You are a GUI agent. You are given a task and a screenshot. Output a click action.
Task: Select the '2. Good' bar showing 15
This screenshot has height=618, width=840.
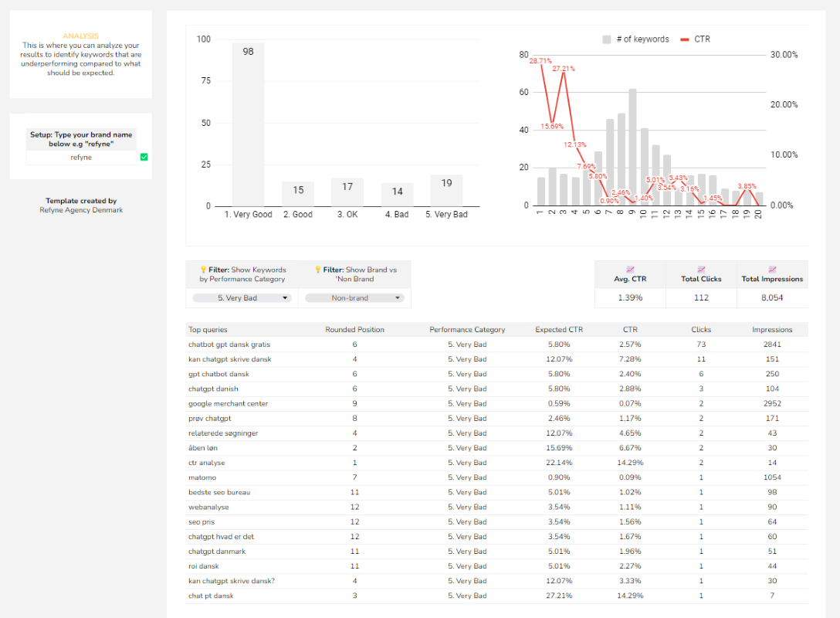click(298, 194)
